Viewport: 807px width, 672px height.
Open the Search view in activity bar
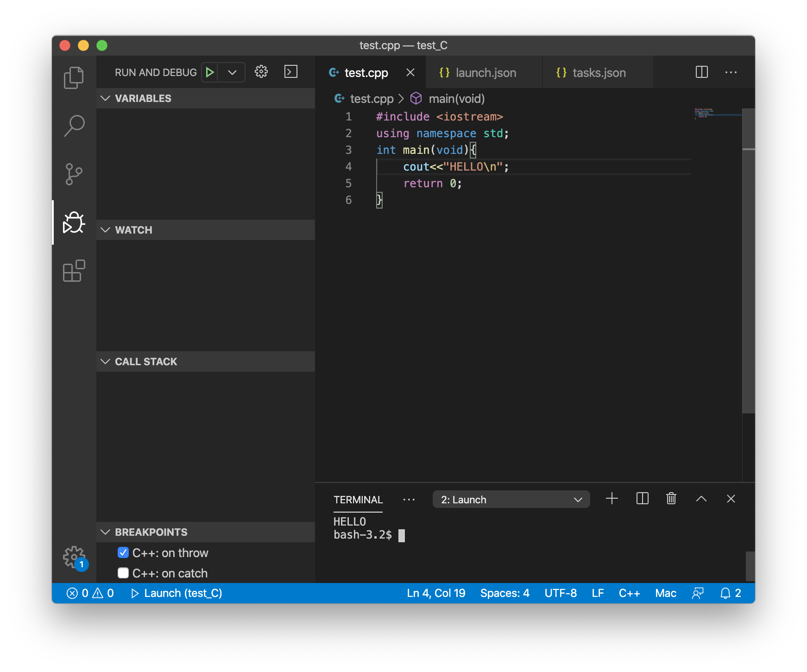tap(74, 126)
